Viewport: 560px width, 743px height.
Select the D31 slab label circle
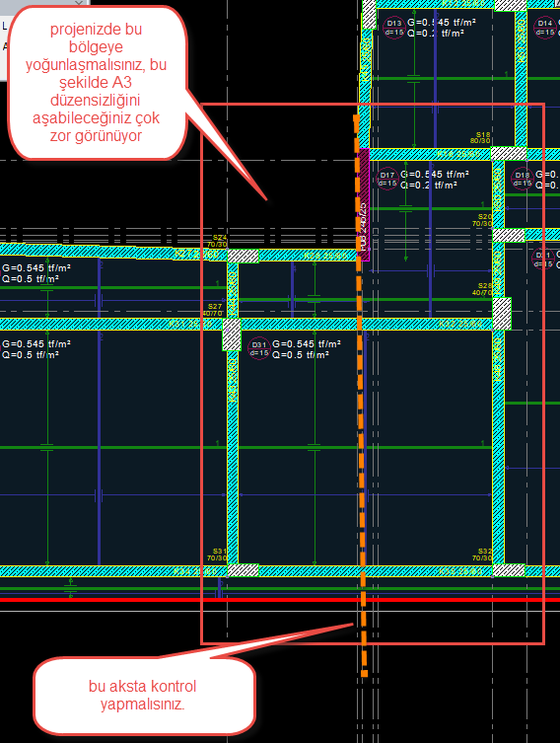coord(259,348)
